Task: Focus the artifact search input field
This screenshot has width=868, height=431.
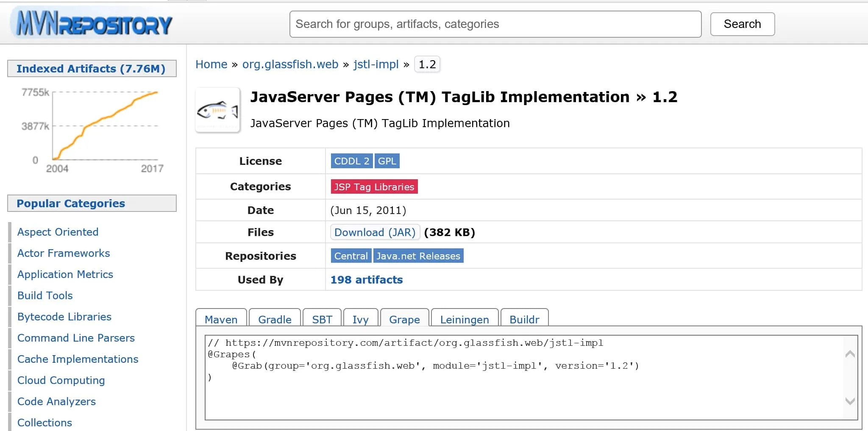Action: 495,24
